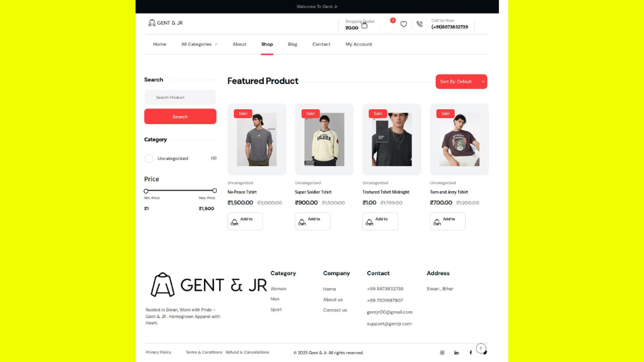The image size is (644, 362).
Task: Click the min price slider handle
Action: tap(146, 191)
